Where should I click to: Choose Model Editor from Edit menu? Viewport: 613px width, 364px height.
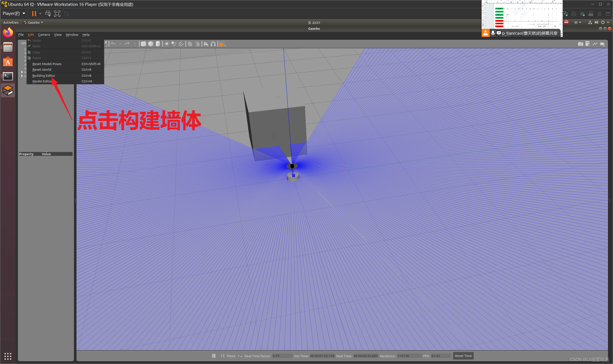(x=65, y=81)
